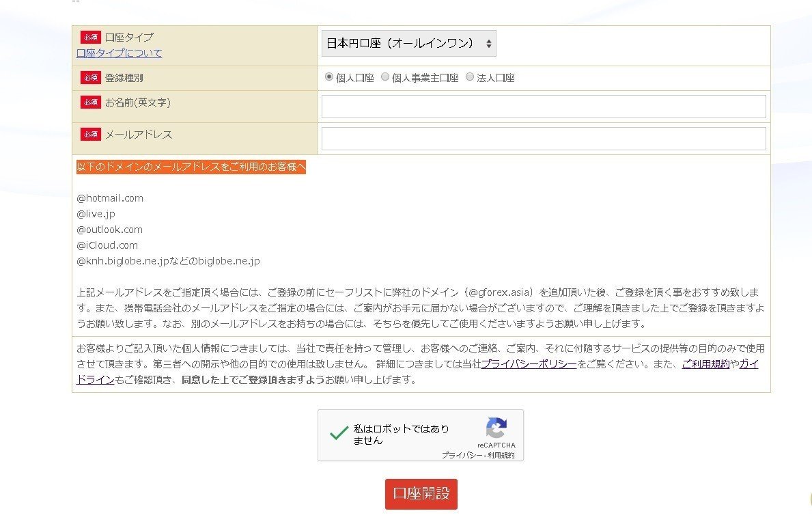The height and width of the screenshot is (524, 812).
Task: Click the 必須 badge next to 口座タイプ
Action: click(90, 37)
